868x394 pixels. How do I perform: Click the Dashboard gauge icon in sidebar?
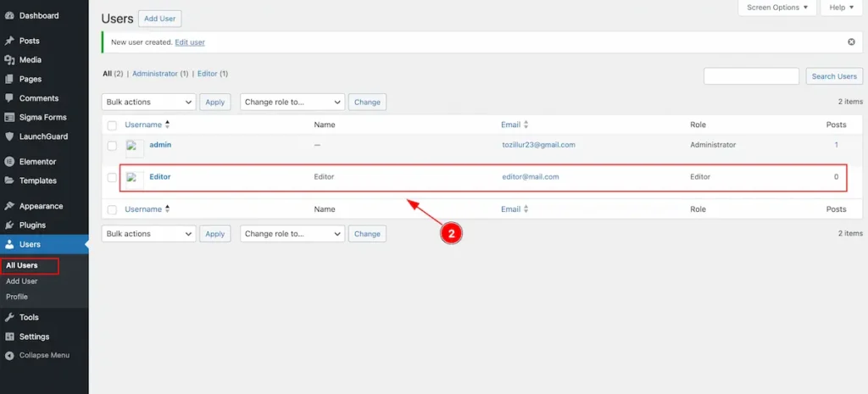8,15
